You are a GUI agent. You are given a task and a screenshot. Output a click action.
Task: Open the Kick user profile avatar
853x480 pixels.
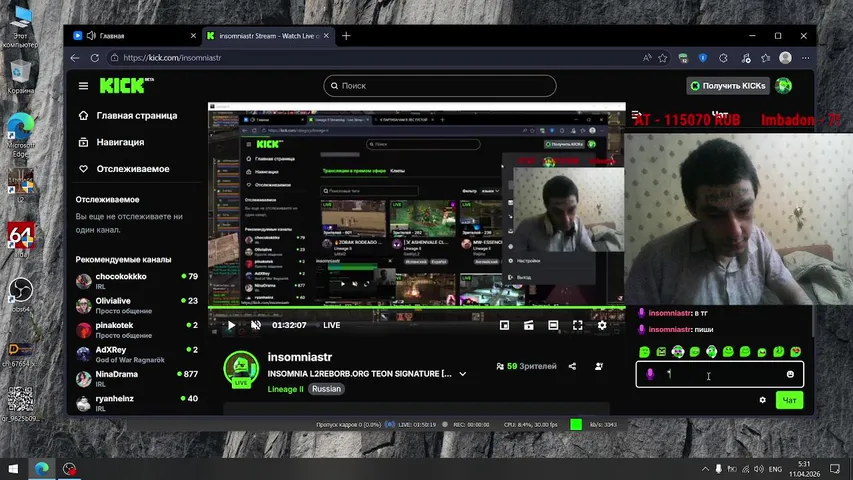click(783, 86)
